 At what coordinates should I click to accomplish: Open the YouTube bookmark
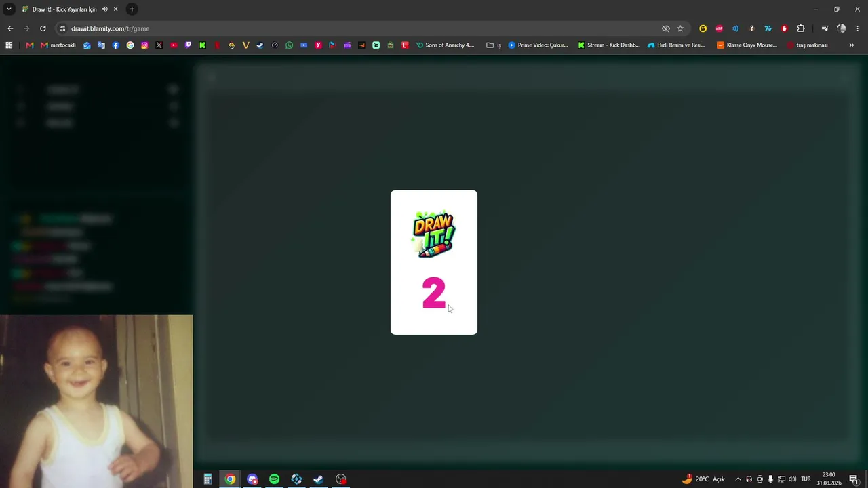[x=174, y=45]
